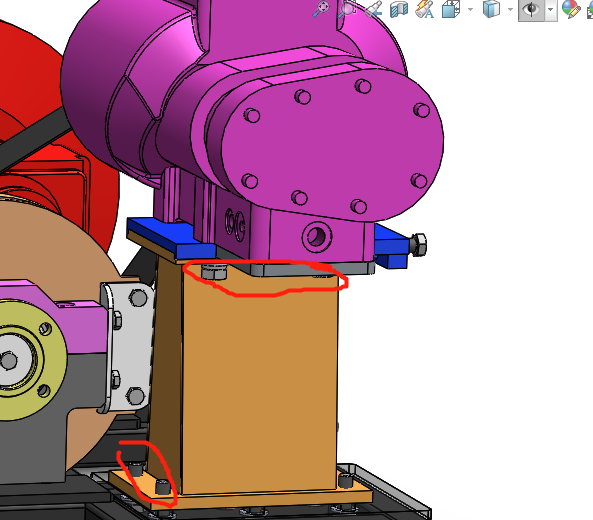Expand the Hide/Show Items dropdown arrow
This screenshot has height=520, width=593.
click(551, 10)
